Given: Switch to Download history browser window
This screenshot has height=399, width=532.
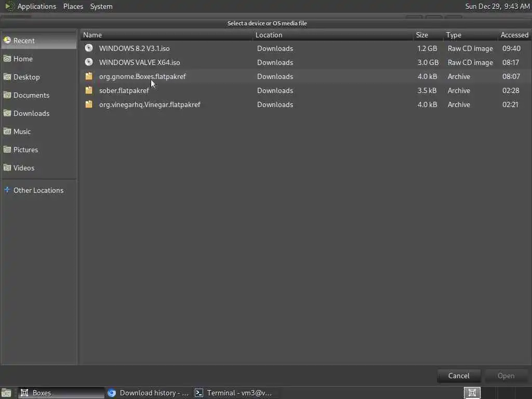Looking at the screenshot, I should (x=148, y=393).
